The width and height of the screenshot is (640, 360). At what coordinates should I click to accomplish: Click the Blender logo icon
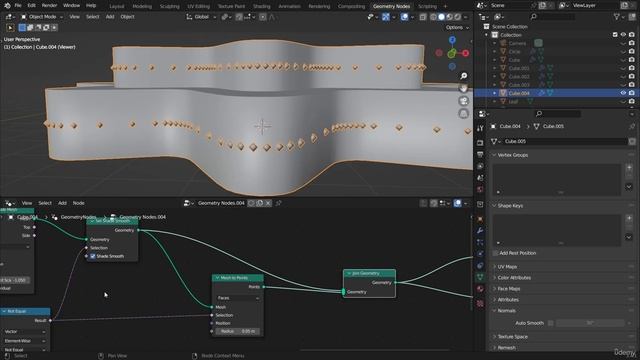point(7,6)
